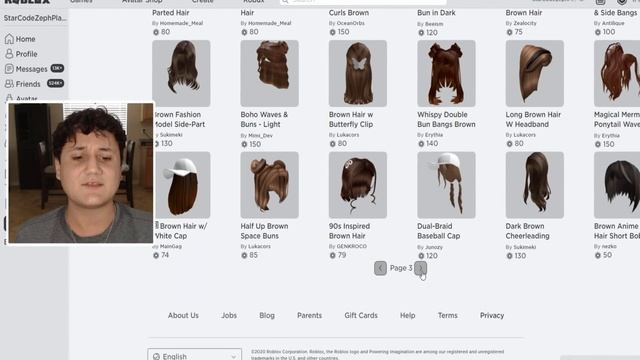Go to the previous page with the left arrow
Image resolution: width=640 pixels, height=360 pixels.
coord(380,268)
